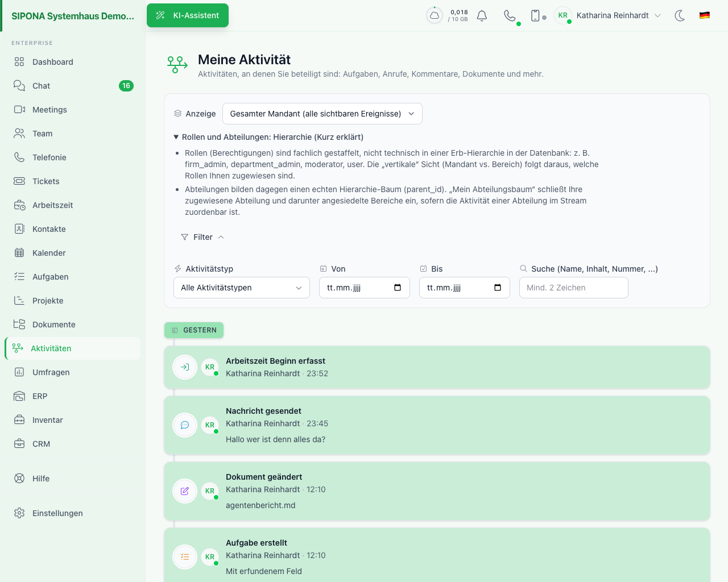This screenshot has width=728, height=582.
Task: Click the search field Mind. 2 Zeichen
Action: tap(574, 288)
